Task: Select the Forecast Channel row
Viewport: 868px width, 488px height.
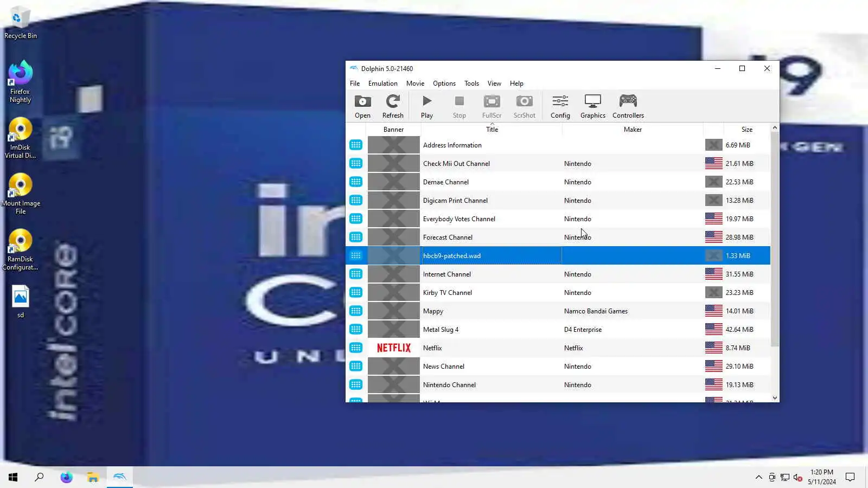Action: (x=558, y=237)
